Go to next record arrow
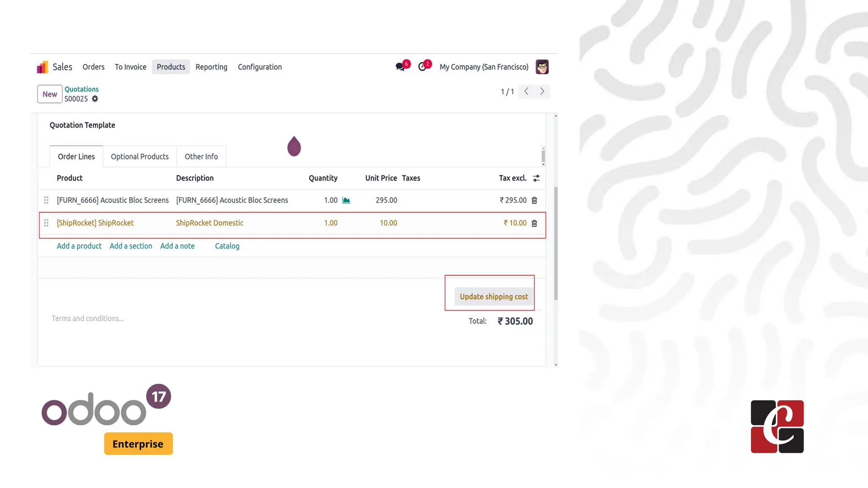868x488 pixels. tap(542, 91)
